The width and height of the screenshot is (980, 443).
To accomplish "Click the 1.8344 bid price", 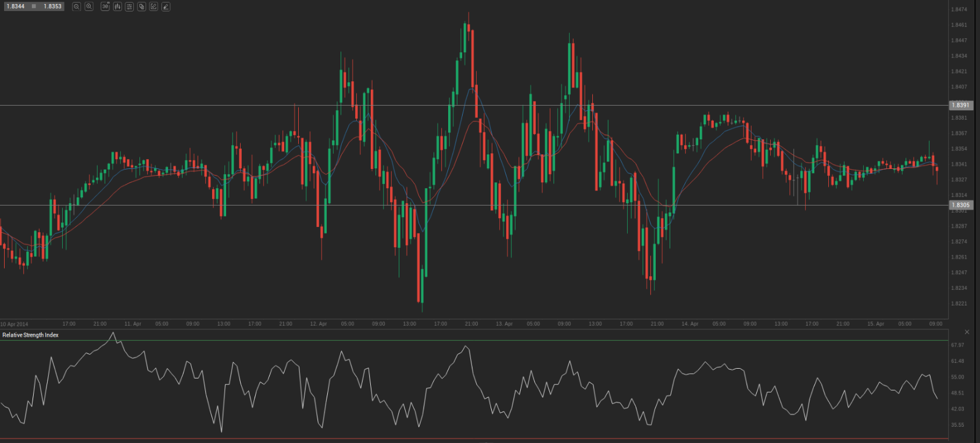I will point(16,6).
